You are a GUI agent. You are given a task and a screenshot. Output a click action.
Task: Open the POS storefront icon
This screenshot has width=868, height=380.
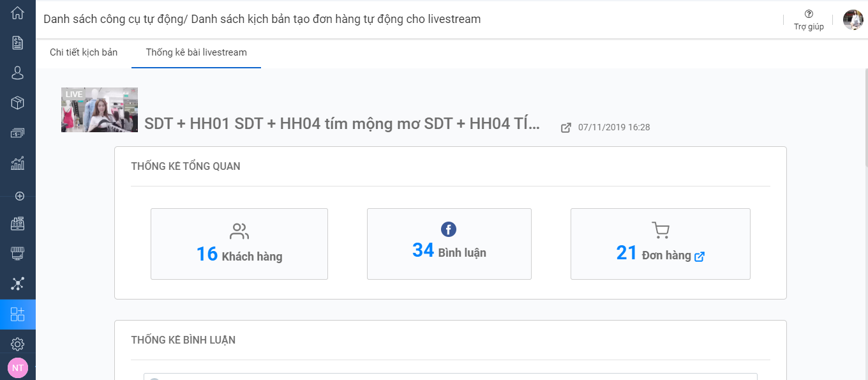coord(17,253)
